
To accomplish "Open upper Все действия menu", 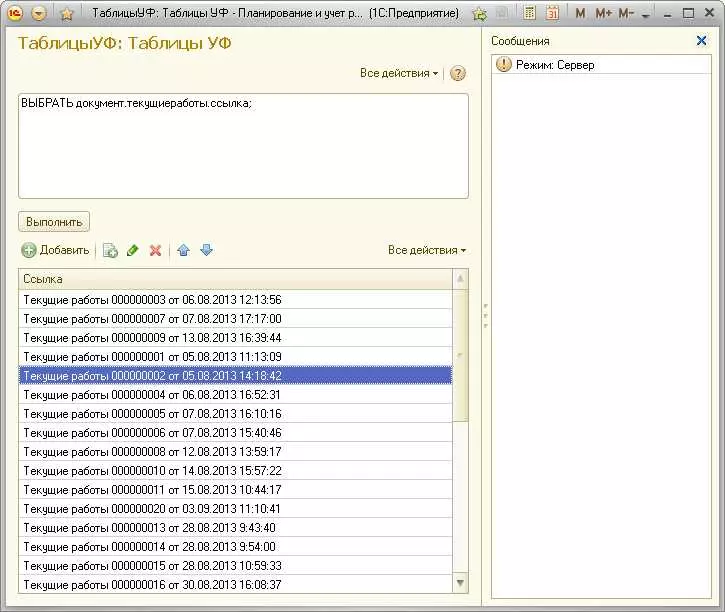I will (x=399, y=73).
